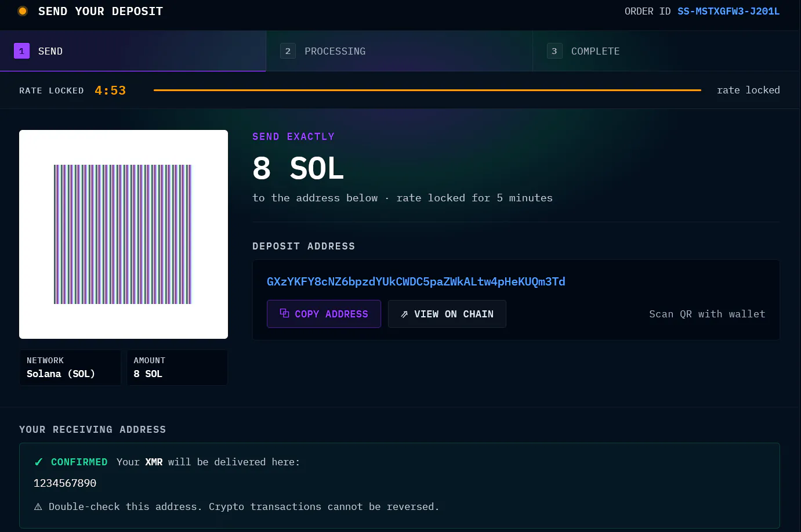Click the arrow icon in View on Chain button
801x532 pixels.
coord(404,314)
